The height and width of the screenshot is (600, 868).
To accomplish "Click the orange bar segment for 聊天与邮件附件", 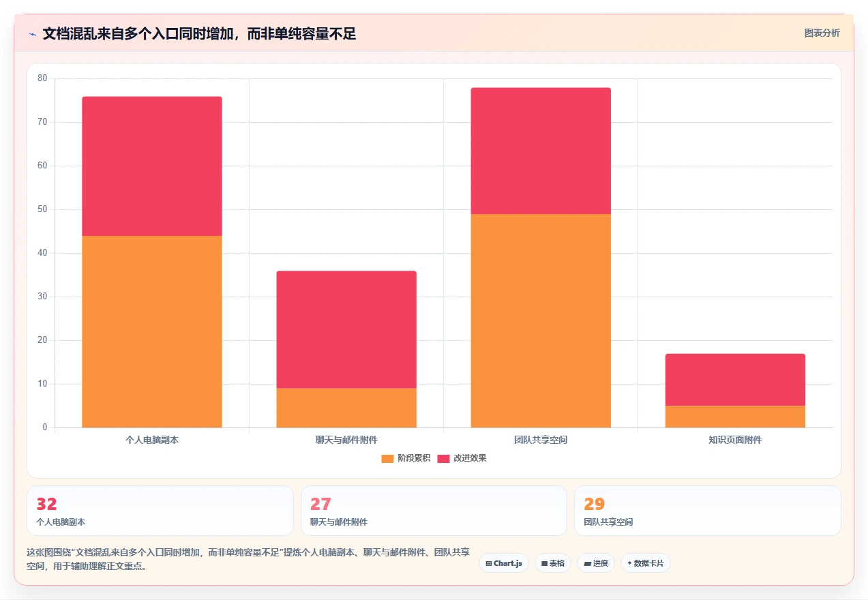I will (x=346, y=408).
